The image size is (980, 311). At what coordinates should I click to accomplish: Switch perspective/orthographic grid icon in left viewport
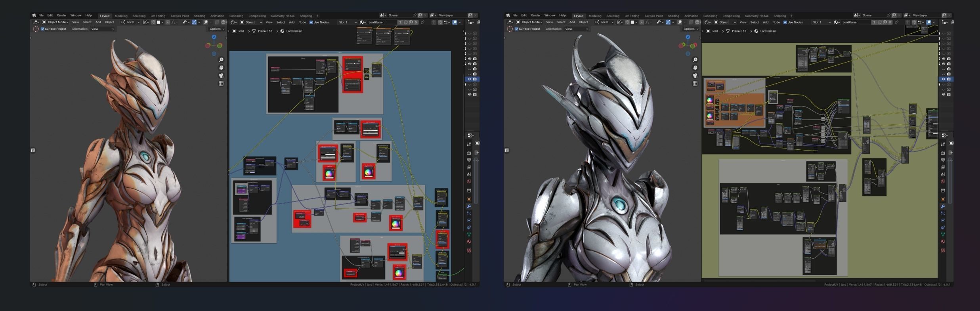pos(221,84)
